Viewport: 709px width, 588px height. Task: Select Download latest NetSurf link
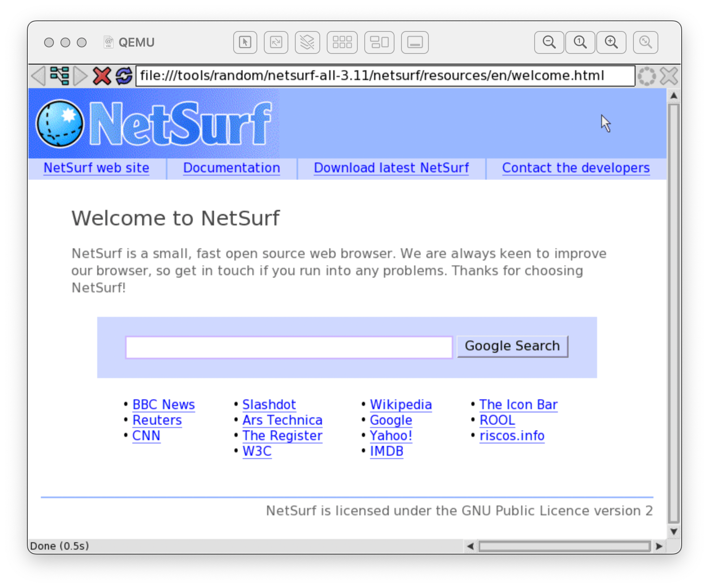tap(391, 168)
